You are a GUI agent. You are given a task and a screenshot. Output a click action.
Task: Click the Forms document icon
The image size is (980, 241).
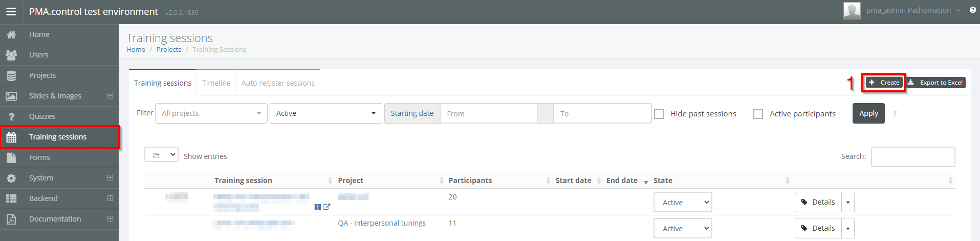(x=11, y=157)
